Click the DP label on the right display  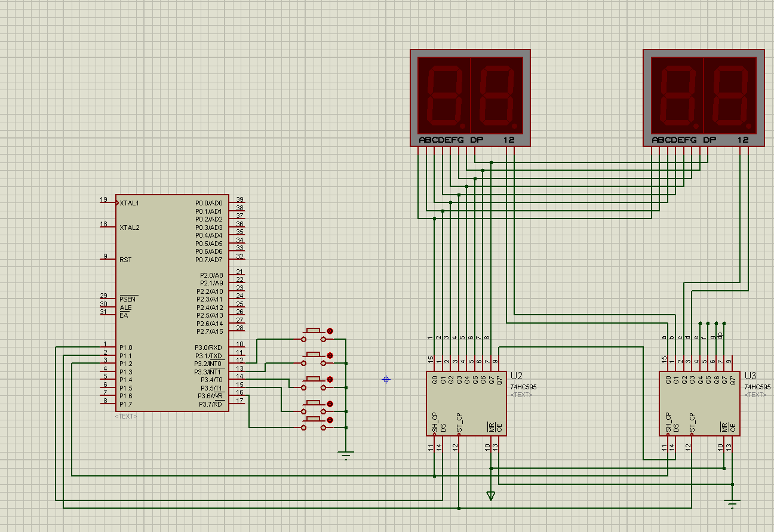709,140
